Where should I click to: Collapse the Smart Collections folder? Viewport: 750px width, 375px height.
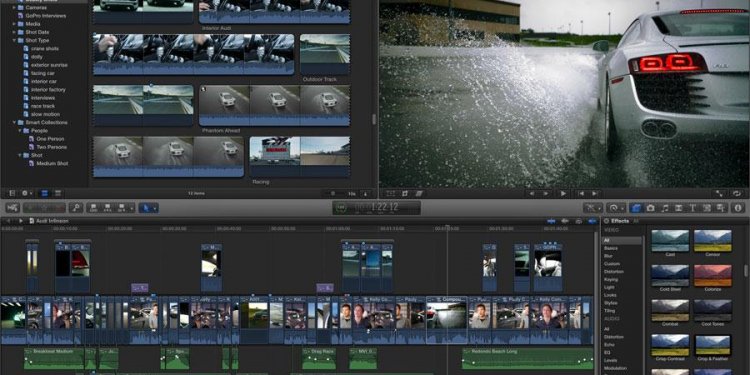click(x=15, y=122)
